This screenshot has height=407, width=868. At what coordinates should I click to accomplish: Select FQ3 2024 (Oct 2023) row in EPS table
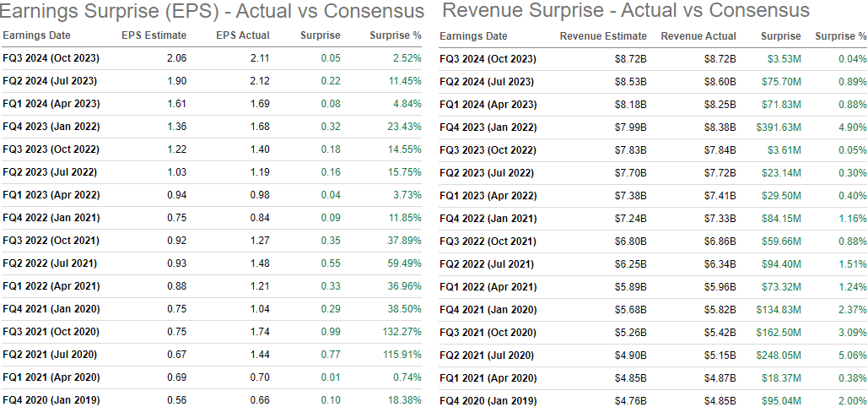coord(51,58)
